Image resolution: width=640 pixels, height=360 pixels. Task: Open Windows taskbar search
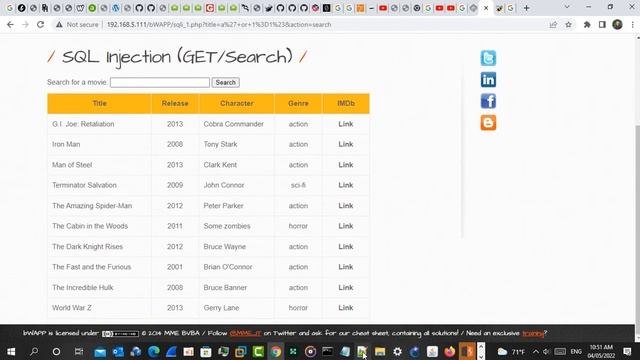(34, 351)
